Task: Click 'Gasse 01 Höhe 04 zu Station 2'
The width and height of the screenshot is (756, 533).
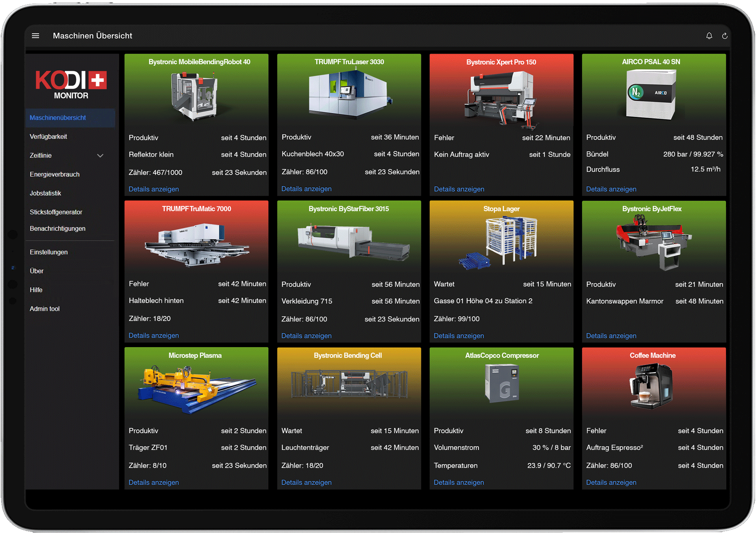Action: pyautogui.click(x=483, y=301)
